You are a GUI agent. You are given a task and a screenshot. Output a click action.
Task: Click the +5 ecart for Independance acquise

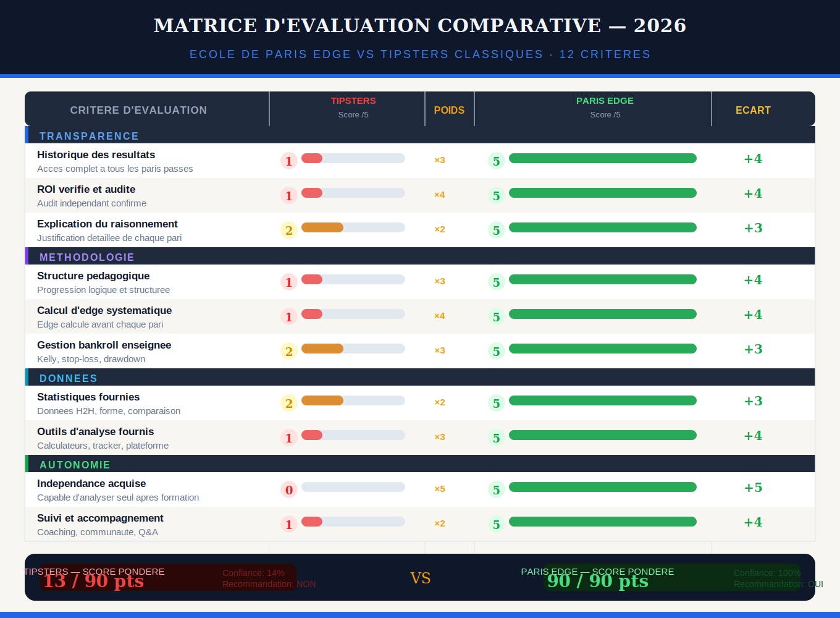coord(753,488)
